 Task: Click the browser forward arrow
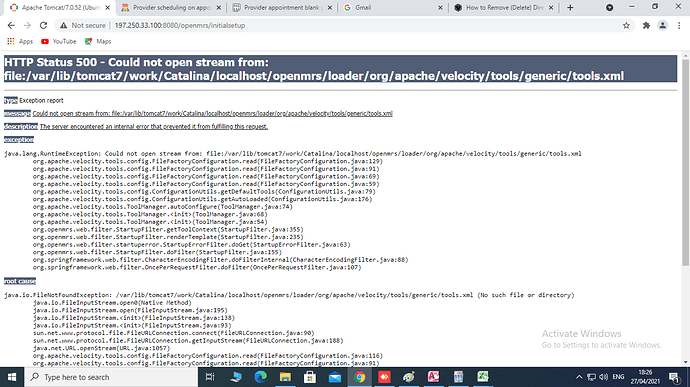27,26
